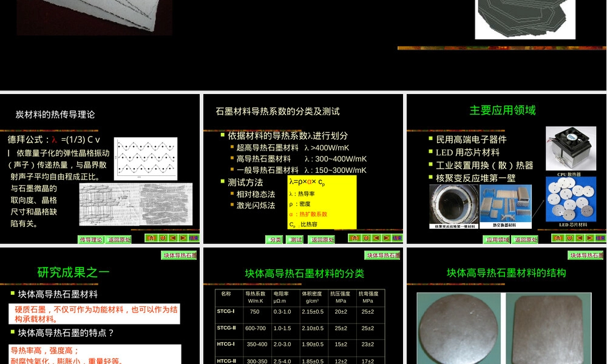Click 结束 on the 炭材料的热传导理论 slide
The width and height of the screenshot is (607, 364).
[x=194, y=238]
